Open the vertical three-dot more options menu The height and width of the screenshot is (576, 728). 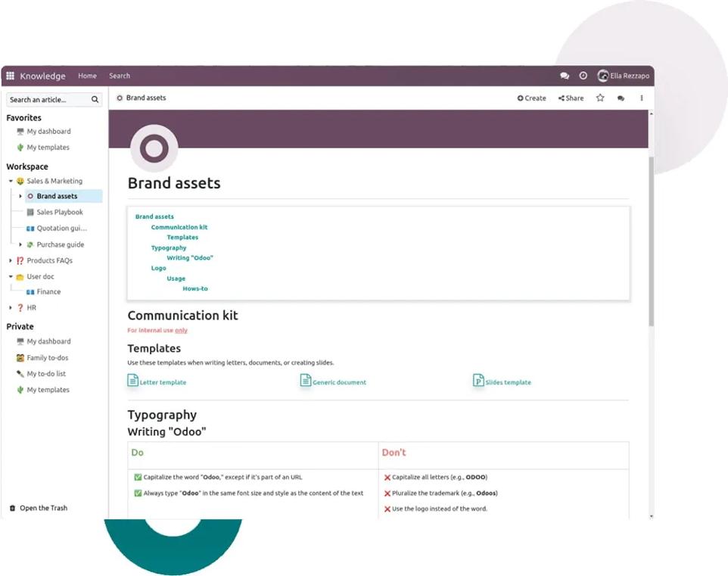[x=642, y=98]
